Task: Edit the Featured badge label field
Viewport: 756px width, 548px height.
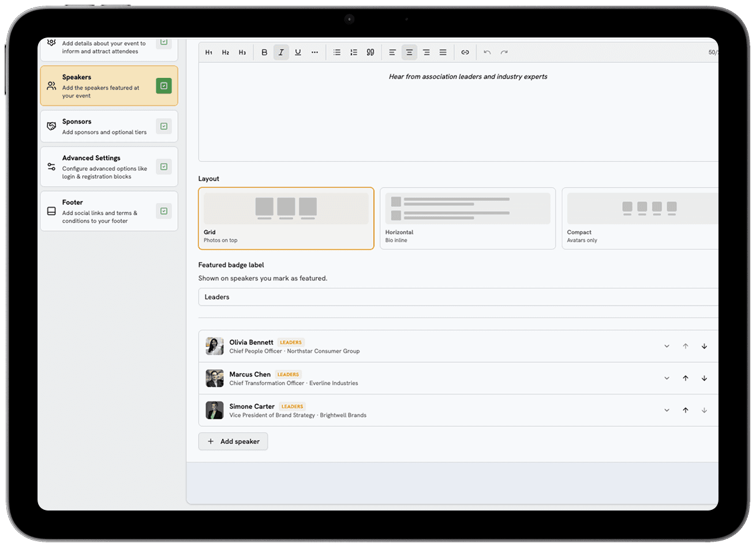Action: pyautogui.click(x=459, y=297)
